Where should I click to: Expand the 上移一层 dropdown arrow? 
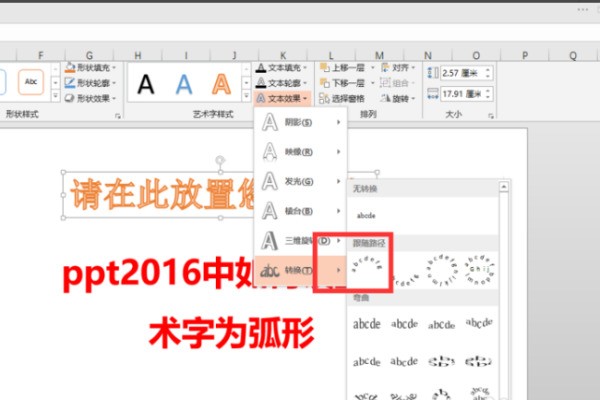(372, 68)
